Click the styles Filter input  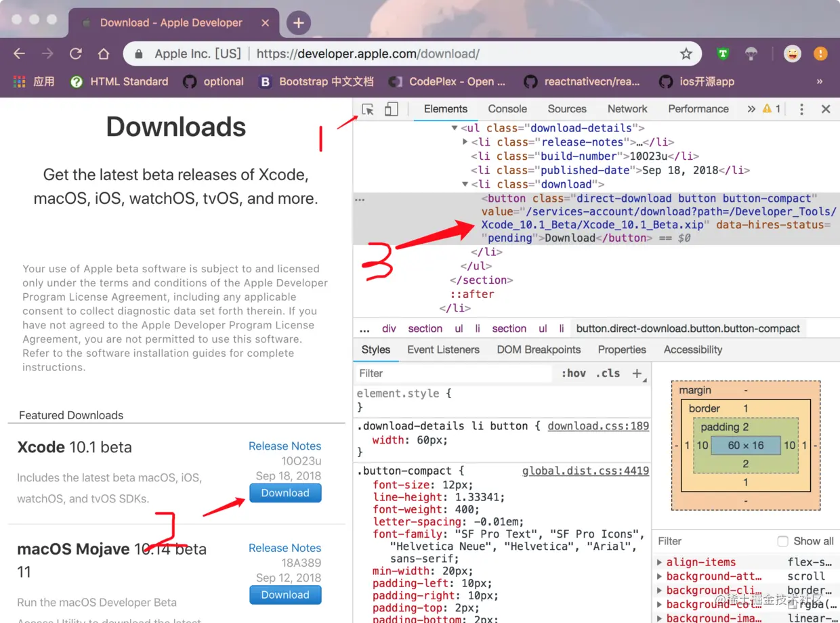coord(453,373)
